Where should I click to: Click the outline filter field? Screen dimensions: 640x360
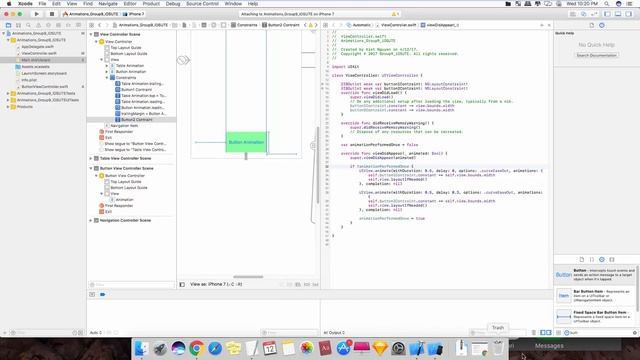click(x=131, y=284)
